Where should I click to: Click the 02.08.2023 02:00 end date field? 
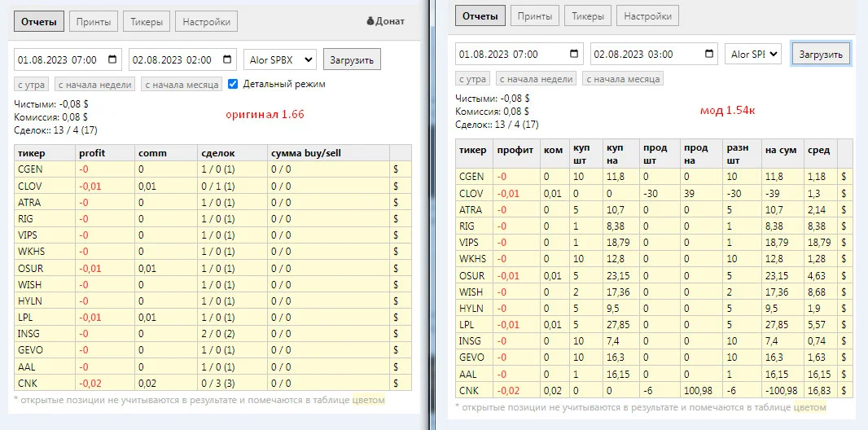click(x=182, y=59)
